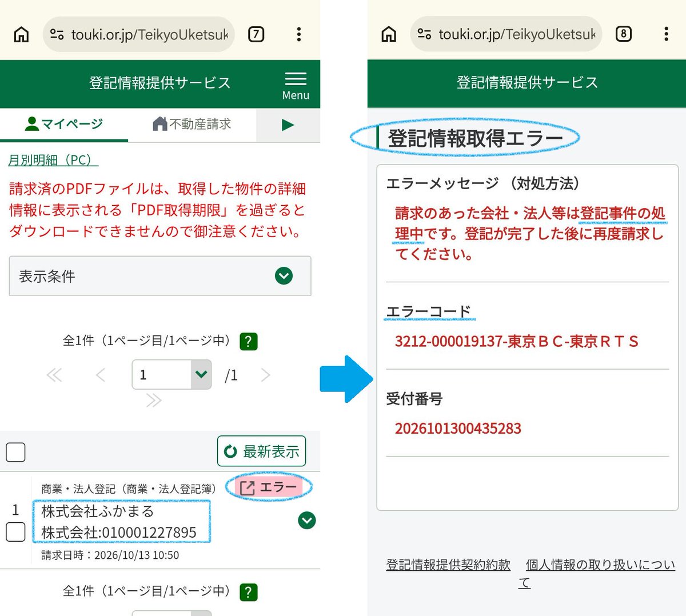Click company number 株式会社:010001227895
686x616 pixels.
pos(119,533)
